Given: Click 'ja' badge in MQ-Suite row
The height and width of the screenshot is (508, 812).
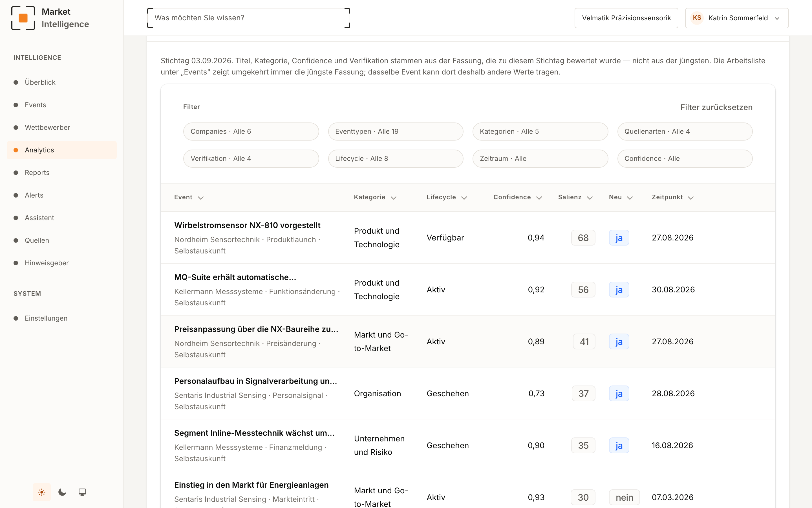Looking at the screenshot, I should coord(619,290).
